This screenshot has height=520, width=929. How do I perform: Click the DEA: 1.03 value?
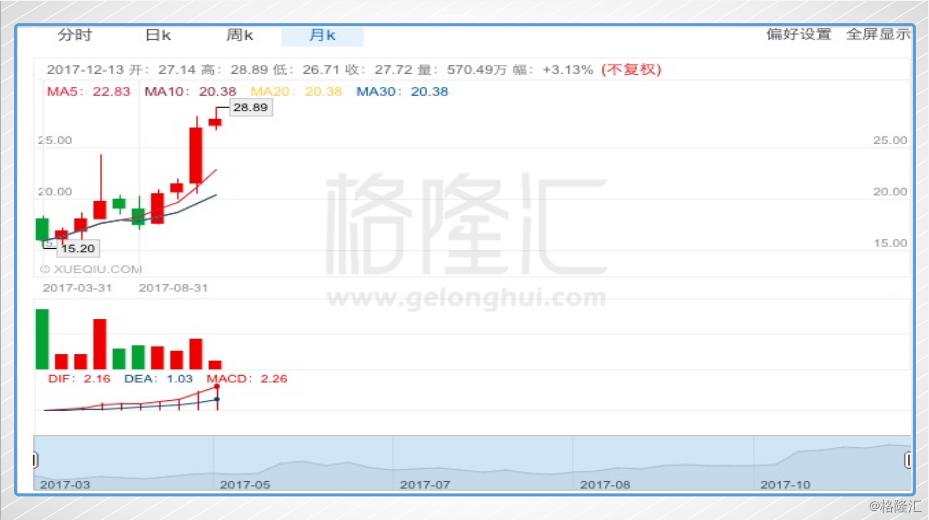tap(158, 379)
